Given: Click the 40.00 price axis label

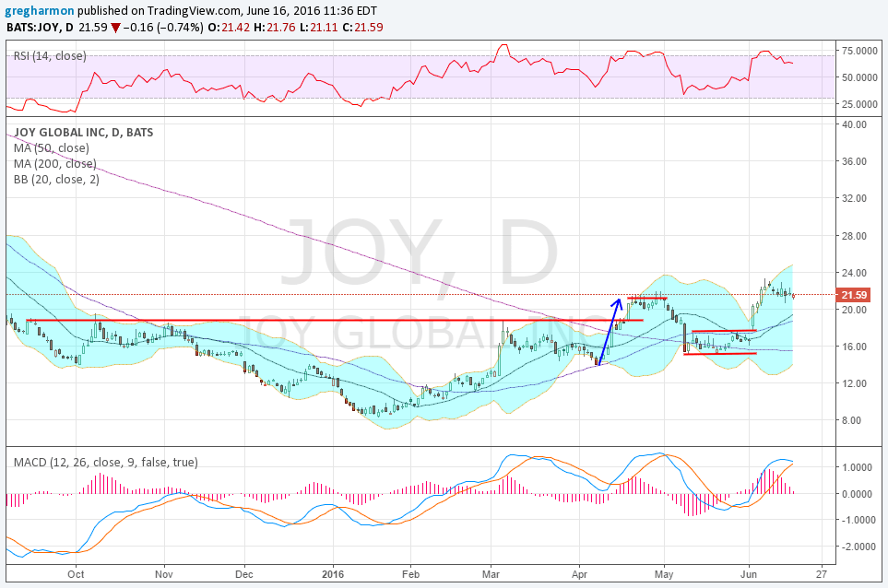Looking at the screenshot, I should point(855,124).
